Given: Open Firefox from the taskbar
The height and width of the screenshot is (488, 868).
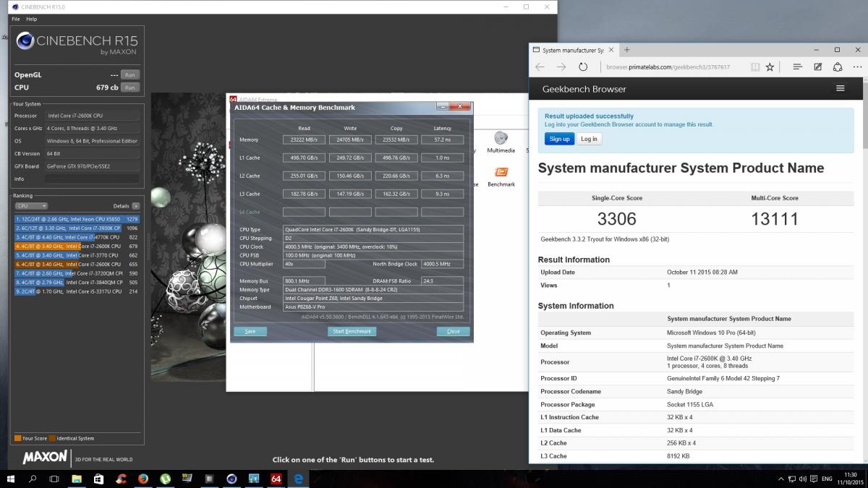Looking at the screenshot, I should tap(143, 479).
